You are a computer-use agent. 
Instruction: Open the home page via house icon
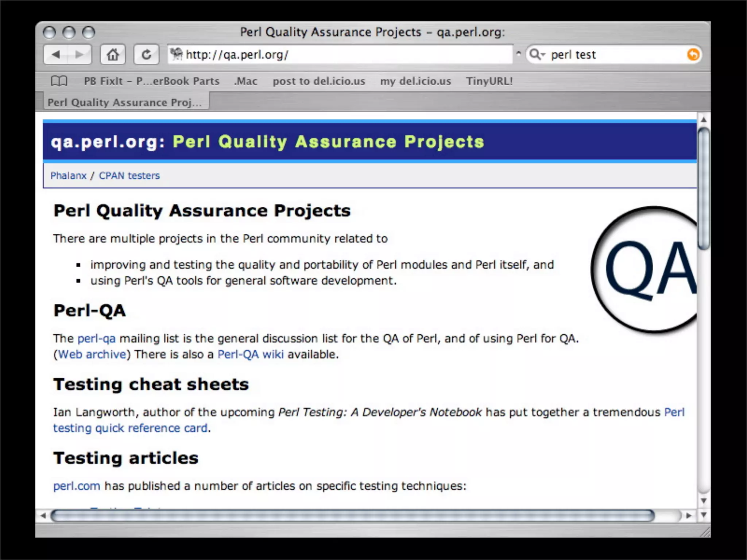coord(113,55)
